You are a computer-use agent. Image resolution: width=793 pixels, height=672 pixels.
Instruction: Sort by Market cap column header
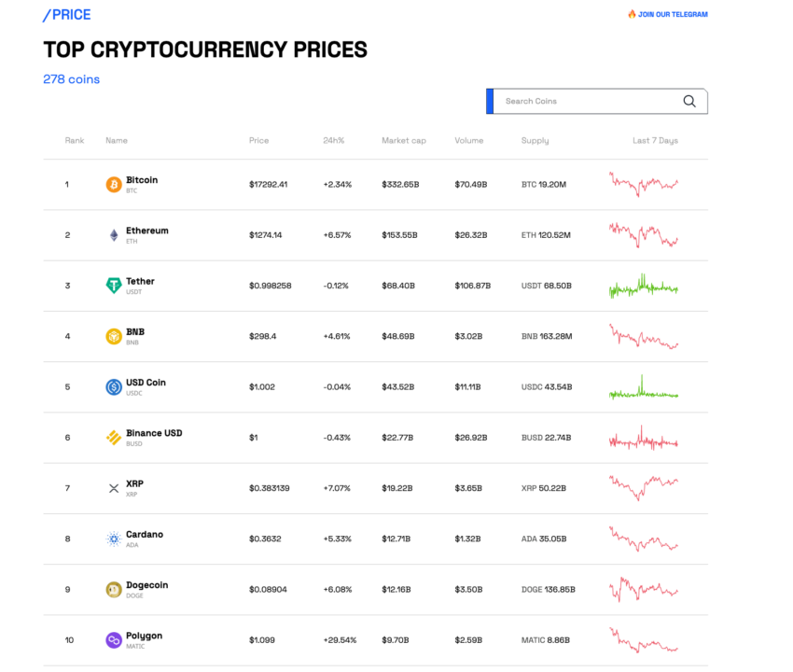(x=404, y=141)
